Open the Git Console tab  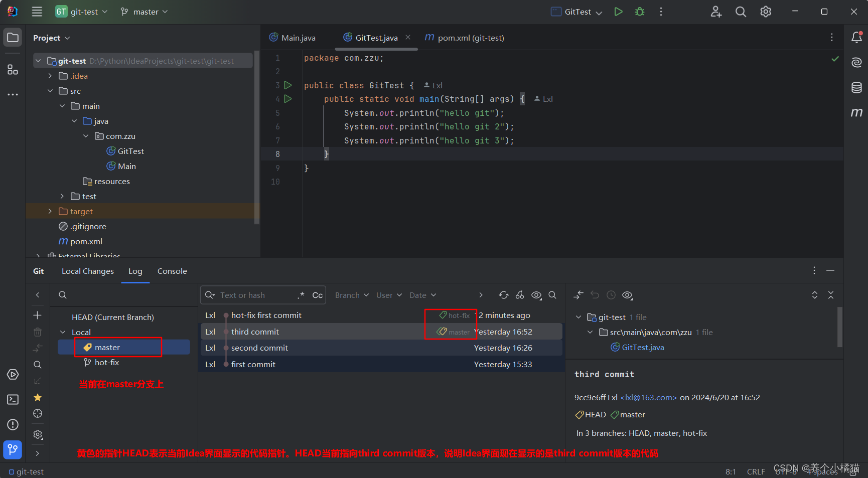click(172, 271)
